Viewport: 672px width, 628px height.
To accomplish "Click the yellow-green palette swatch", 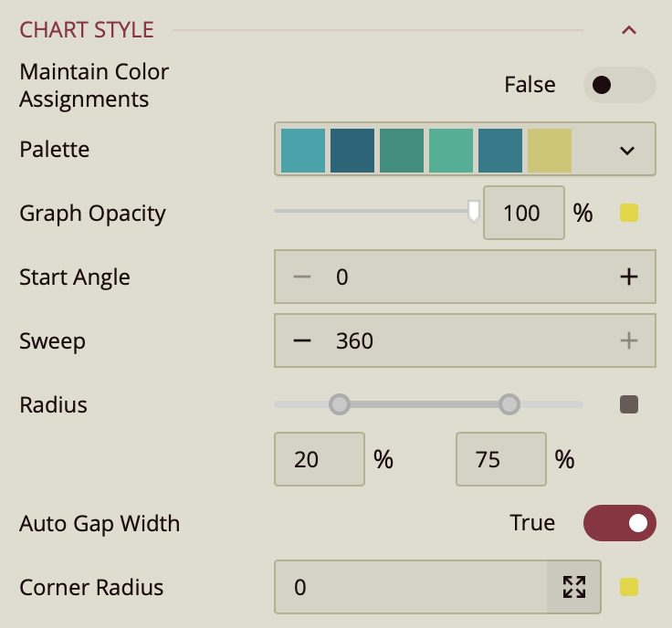I will (x=550, y=150).
